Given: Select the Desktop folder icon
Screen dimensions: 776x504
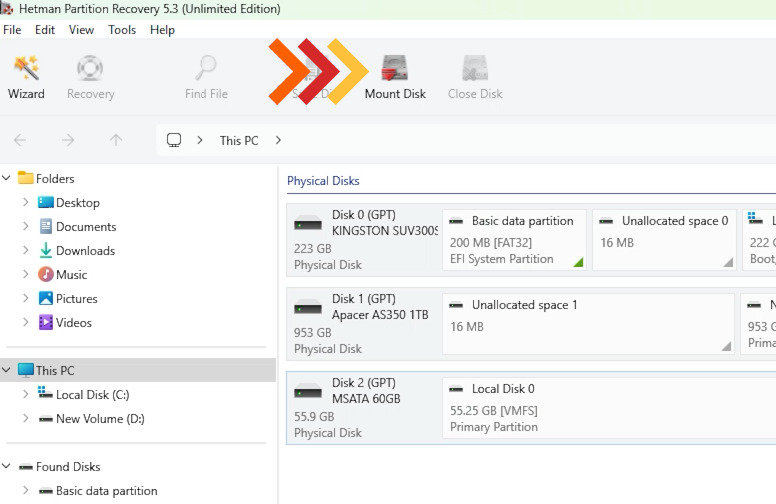Looking at the screenshot, I should [46, 202].
